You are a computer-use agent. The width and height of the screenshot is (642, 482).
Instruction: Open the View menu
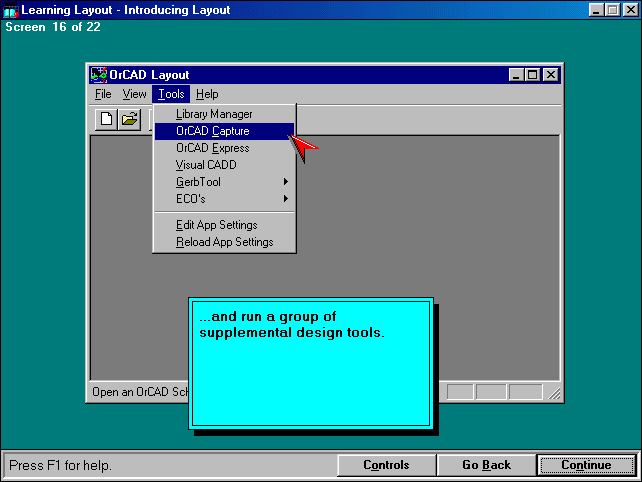click(x=134, y=94)
